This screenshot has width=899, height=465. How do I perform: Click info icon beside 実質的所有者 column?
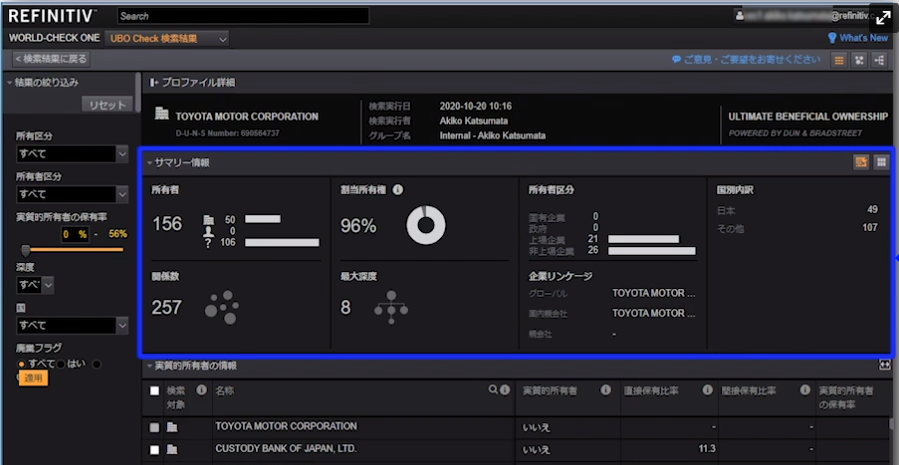605,390
